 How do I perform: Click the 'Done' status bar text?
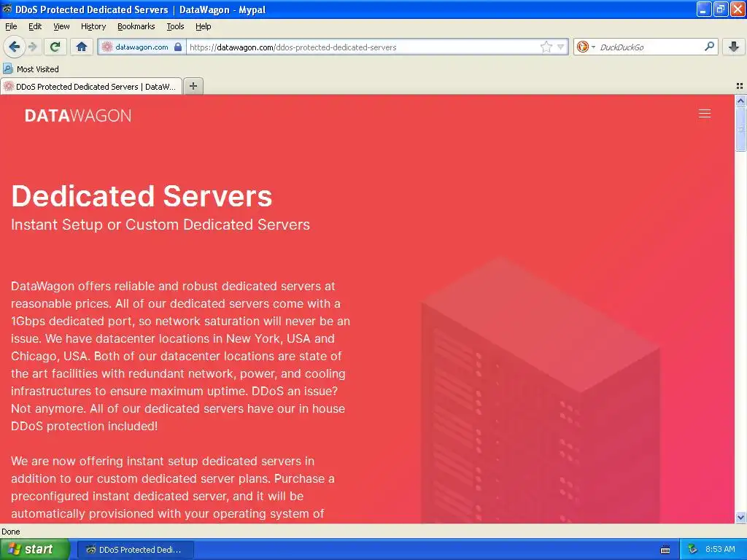click(x=11, y=532)
